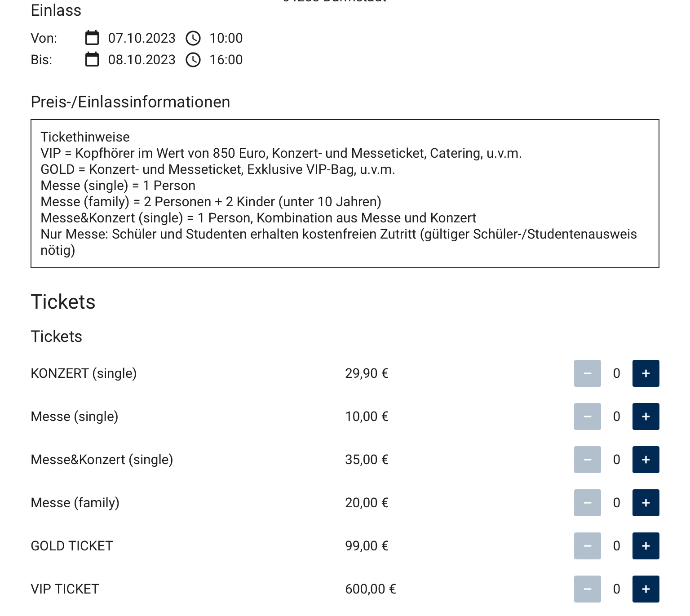Increase GOLD TICKET quantity

click(x=646, y=546)
